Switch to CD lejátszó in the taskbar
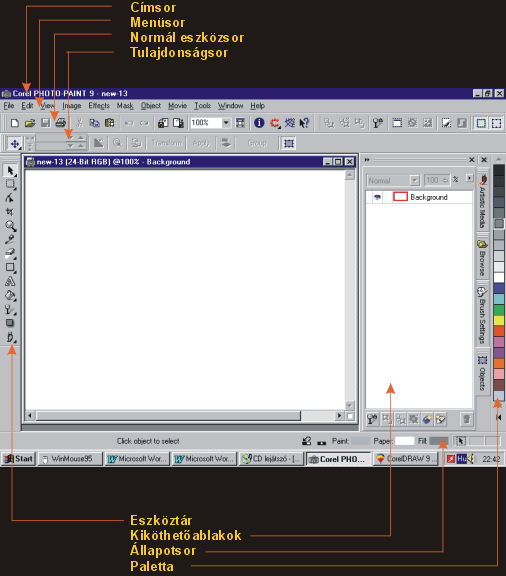The height and width of the screenshot is (576, 506). point(272,459)
